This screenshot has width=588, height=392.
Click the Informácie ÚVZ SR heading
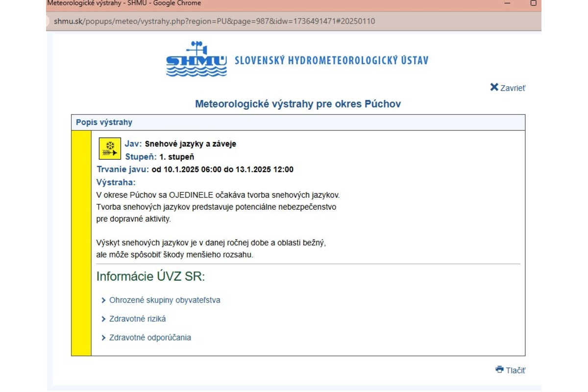pos(150,277)
